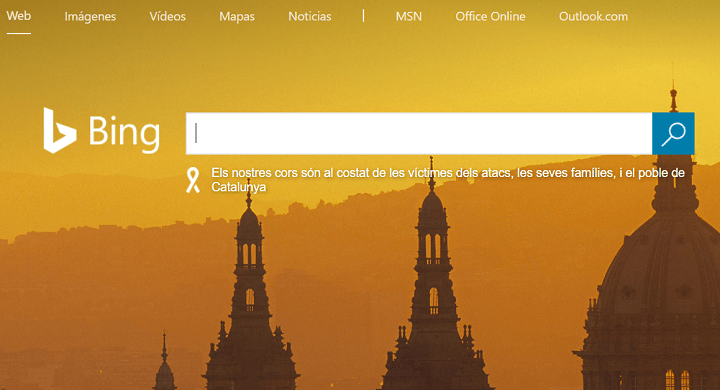Open the Bing logo home link

coord(102,131)
